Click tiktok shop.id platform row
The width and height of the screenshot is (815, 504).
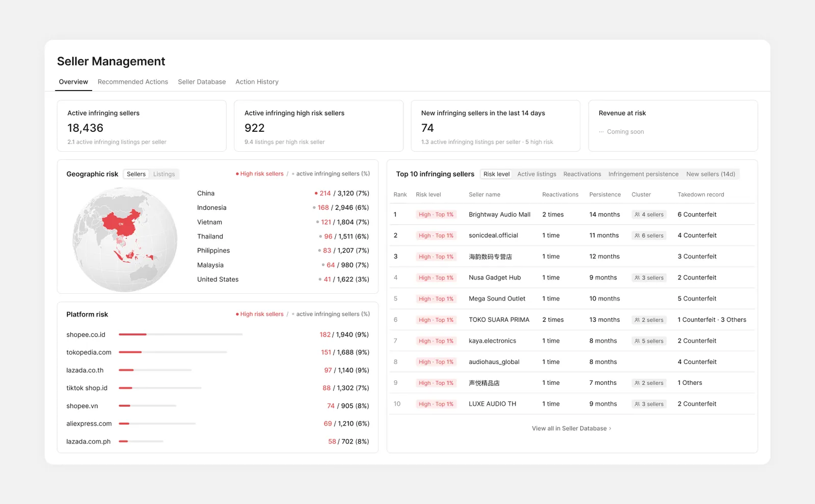coord(218,388)
